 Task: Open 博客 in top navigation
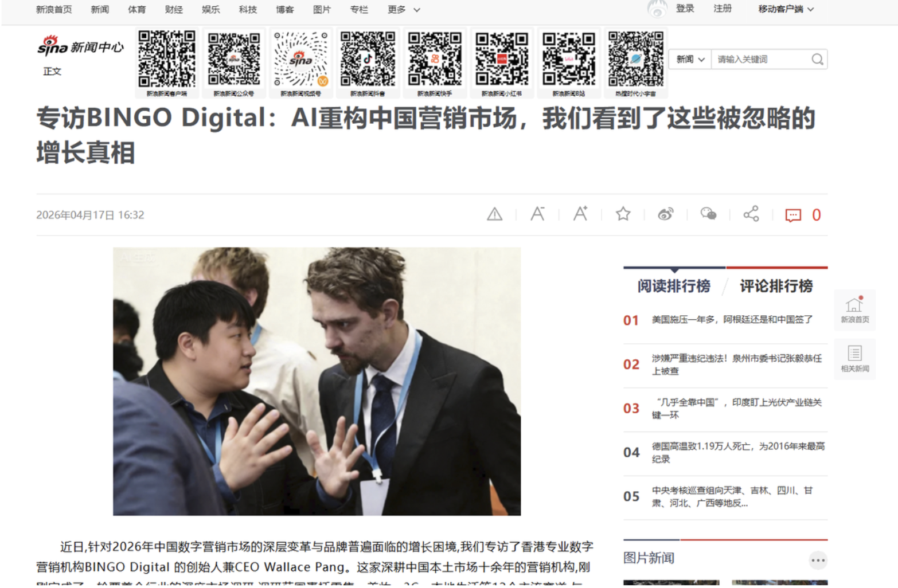pyautogui.click(x=285, y=10)
